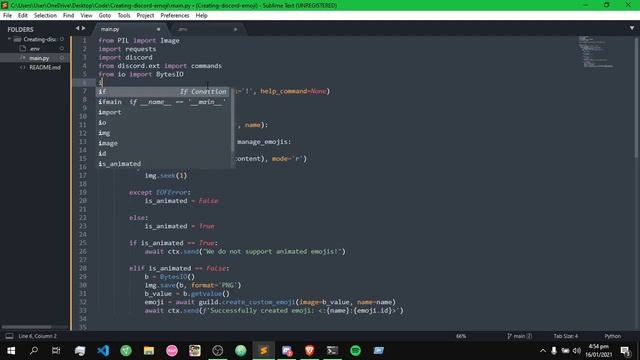Open OBS Studio from the taskbar

click(218, 351)
